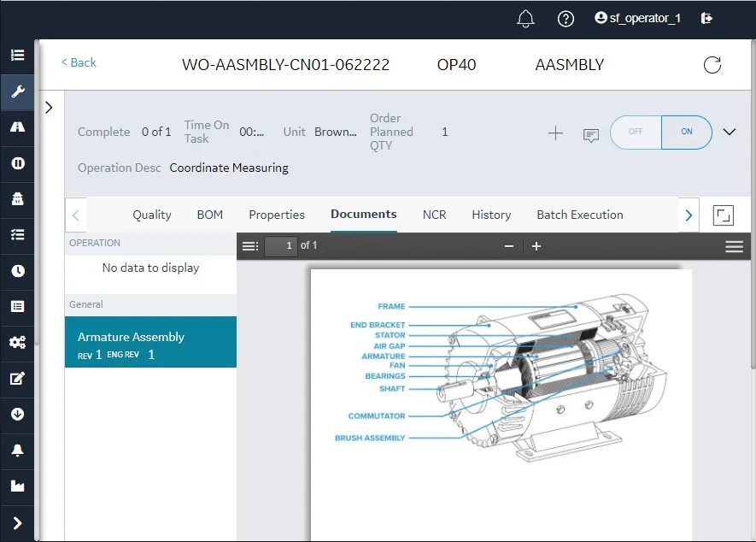Screen dimensions: 756x542
Task: Click the WO-AASMBLY-CN01-062222 work order title
Action: coord(285,65)
